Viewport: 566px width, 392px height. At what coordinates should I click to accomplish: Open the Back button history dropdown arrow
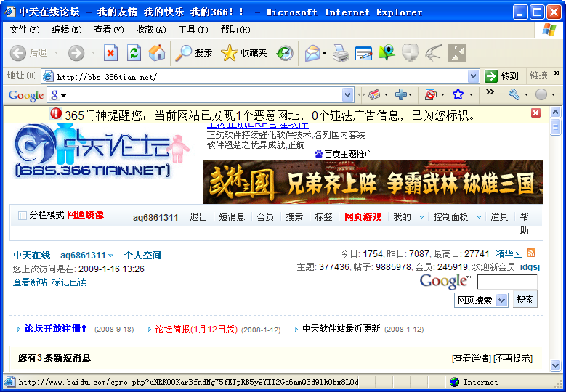[x=57, y=53]
